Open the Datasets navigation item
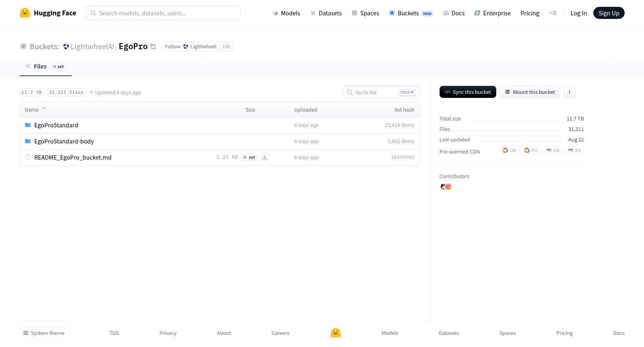 pos(326,13)
